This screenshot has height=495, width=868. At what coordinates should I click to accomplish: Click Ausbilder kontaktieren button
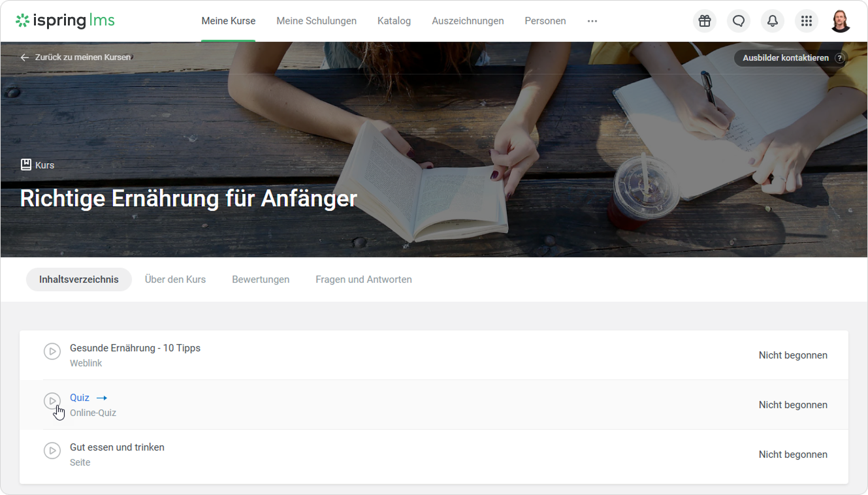coord(785,58)
